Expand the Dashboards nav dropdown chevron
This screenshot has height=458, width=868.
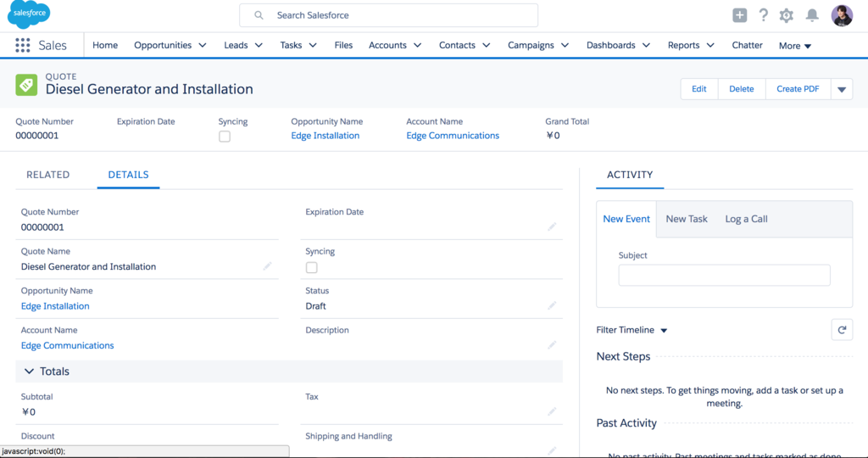tap(646, 46)
